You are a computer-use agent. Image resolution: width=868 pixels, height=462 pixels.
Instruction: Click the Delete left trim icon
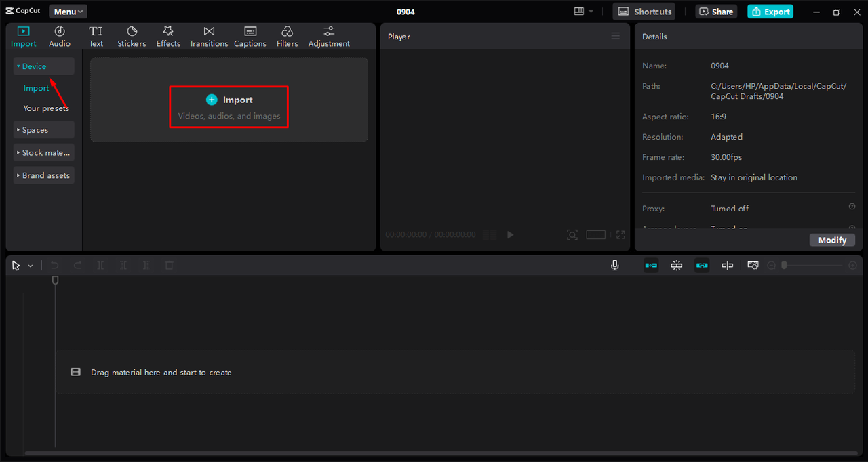click(x=123, y=266)
